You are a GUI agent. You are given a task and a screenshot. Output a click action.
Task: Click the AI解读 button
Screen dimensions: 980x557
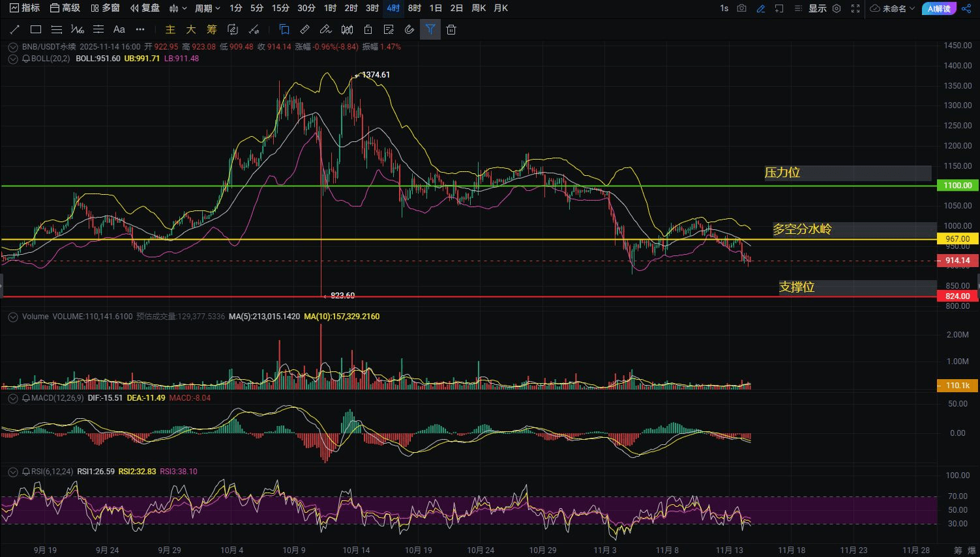[x=939, y=8]
